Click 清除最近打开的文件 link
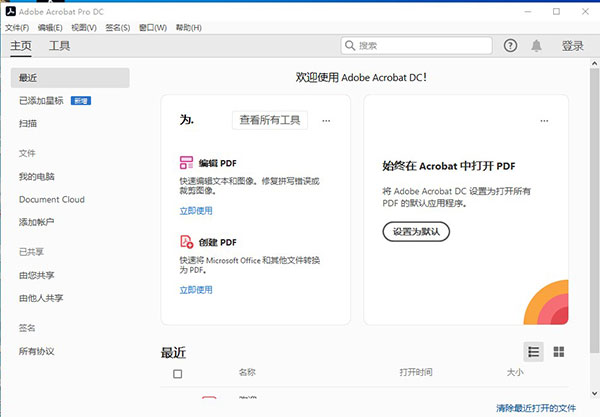Image resolution: width=600 pixels, height=417 pixels. (x=536, y=408)
